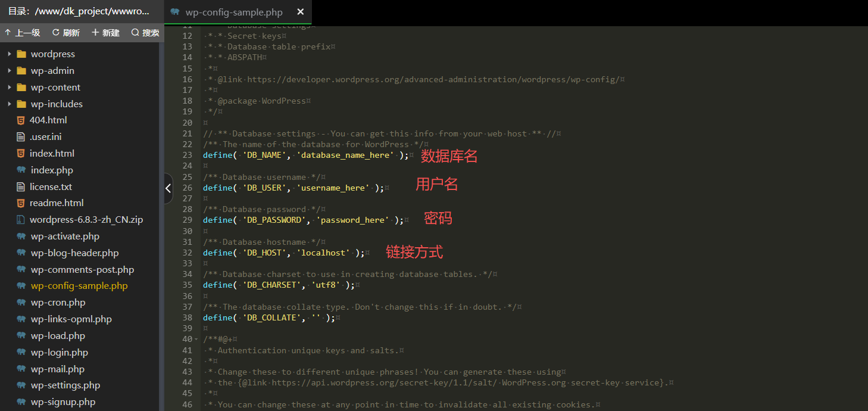Click the 新建 plus icon
868x411 pixels.
(x=95, y=33)
